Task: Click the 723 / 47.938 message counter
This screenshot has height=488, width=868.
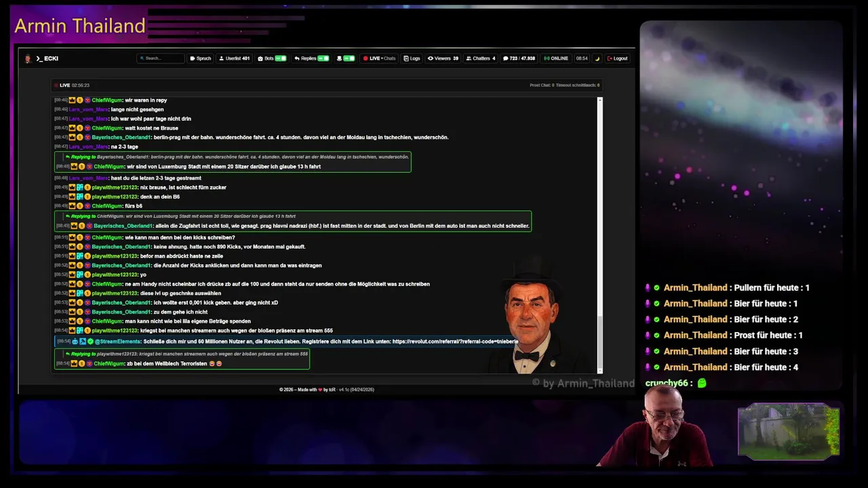Action: tap(519, 58)
